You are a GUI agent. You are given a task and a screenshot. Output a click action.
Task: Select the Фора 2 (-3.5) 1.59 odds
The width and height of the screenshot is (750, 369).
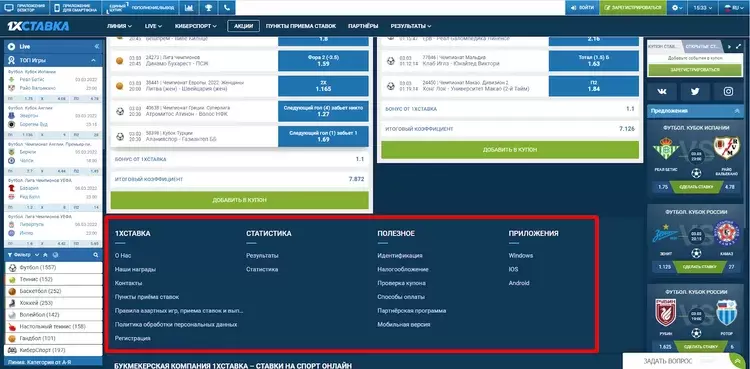(323, 61)
